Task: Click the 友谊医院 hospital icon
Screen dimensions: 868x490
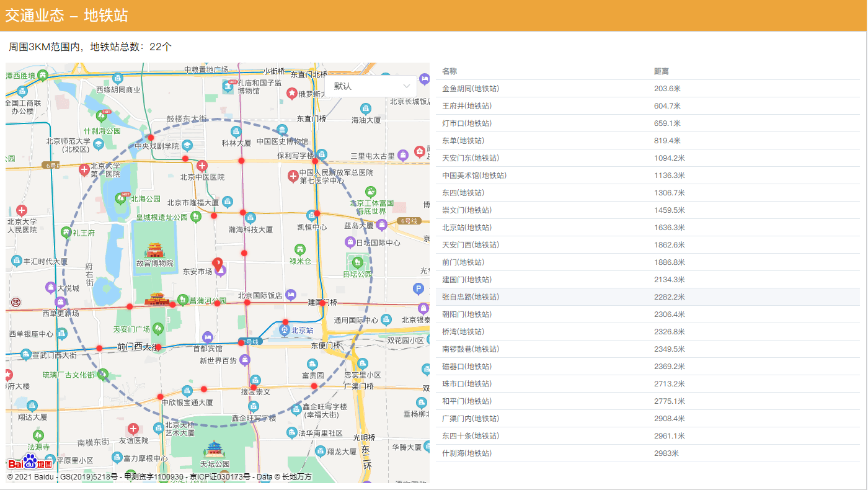Action: [x=133, y=429]
